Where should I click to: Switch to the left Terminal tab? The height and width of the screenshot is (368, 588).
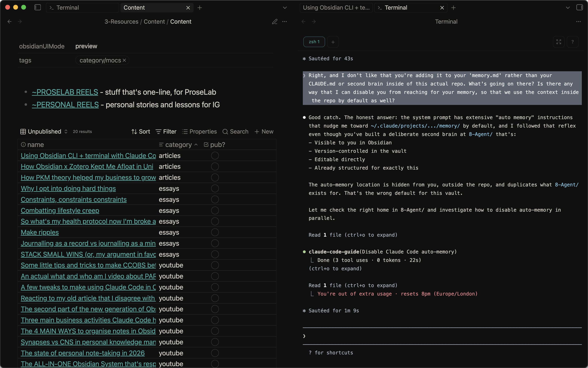68,8
